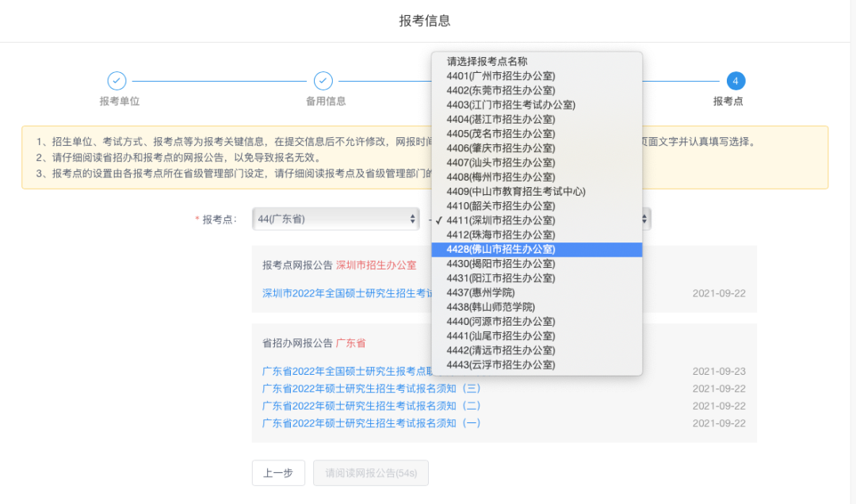Select 4401(广州市招生办公室) from the list
This screenshot has height=504, width=856.
tap(499, 74)
